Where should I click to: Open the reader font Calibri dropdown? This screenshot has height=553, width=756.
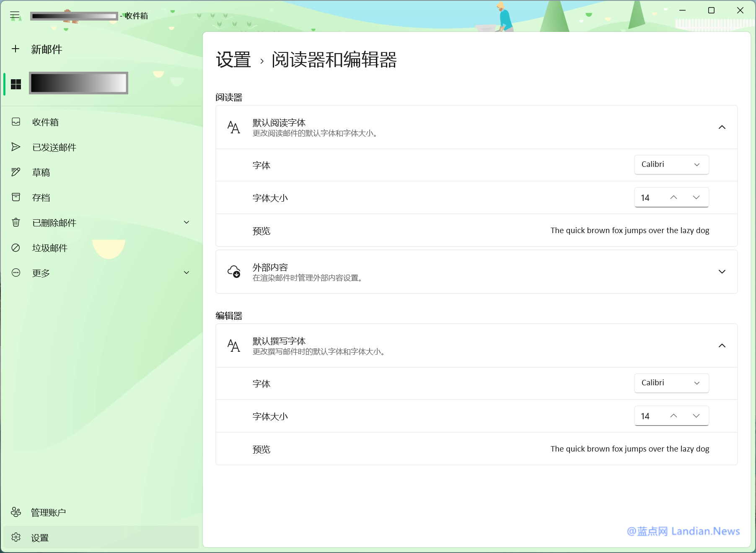point(671,165)
